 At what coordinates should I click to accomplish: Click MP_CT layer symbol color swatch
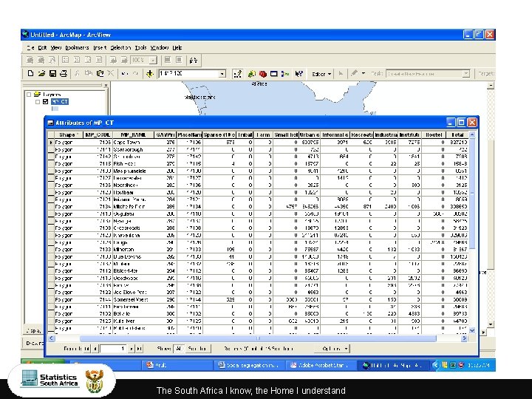coord(55,109)
